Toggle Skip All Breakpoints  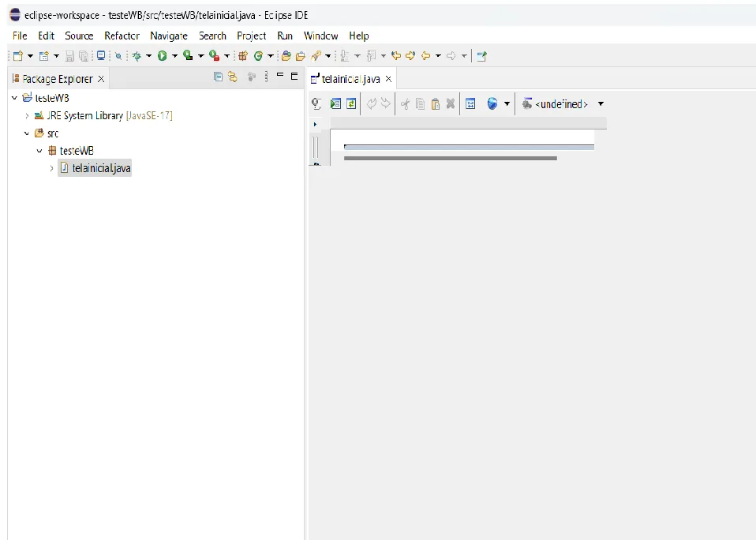tap(118, 56)
